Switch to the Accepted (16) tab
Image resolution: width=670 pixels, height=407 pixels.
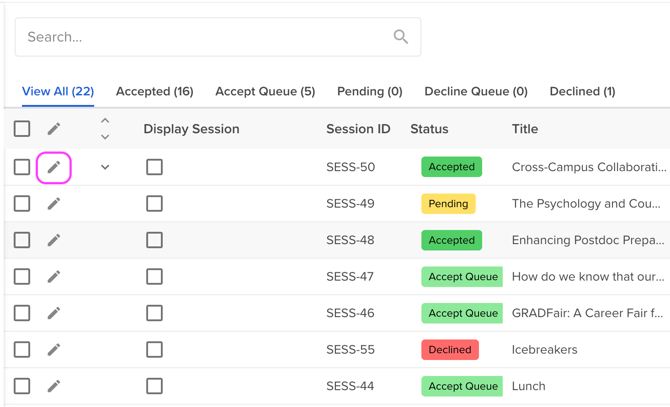[x=154, y=91]
